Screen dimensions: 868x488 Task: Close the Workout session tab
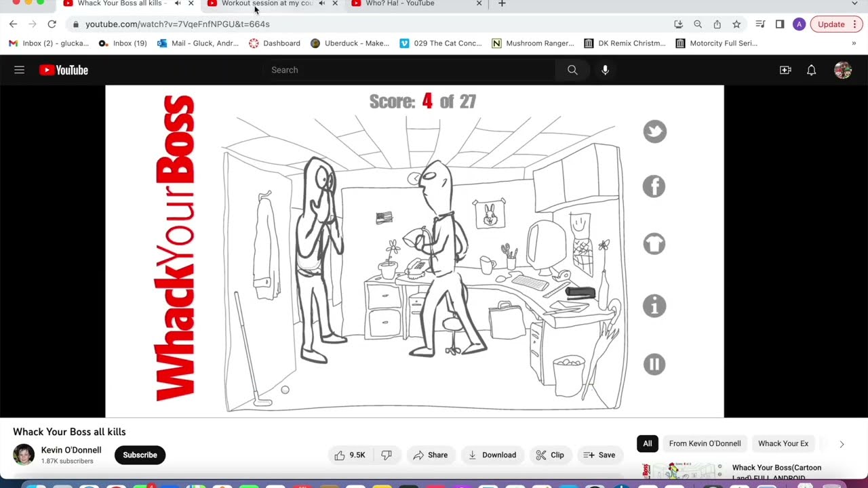tap(335, 3)
